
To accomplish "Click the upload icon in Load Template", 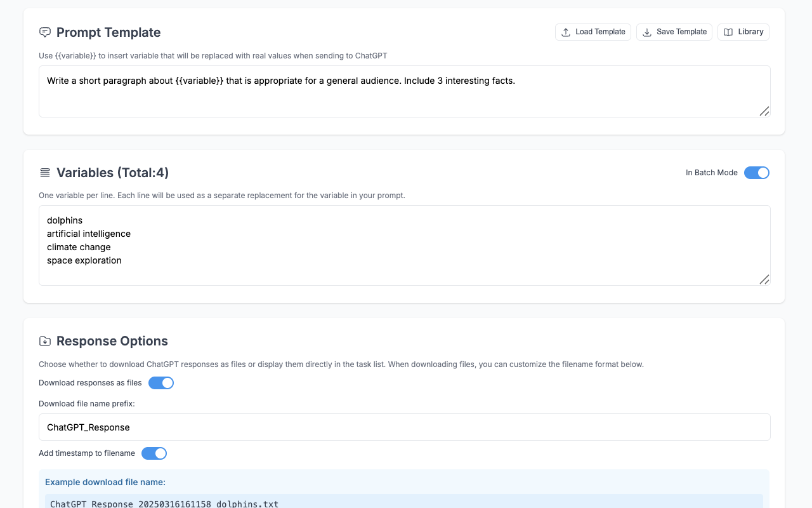I will click(x=566, y=32).
